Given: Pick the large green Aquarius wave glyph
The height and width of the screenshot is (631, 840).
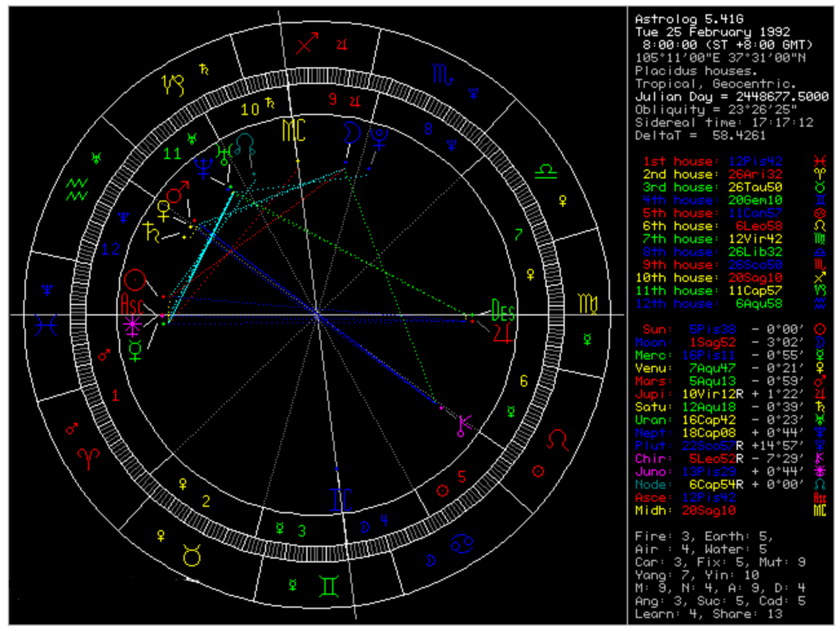Looking at the screenshot, I should tap(77, 189).
